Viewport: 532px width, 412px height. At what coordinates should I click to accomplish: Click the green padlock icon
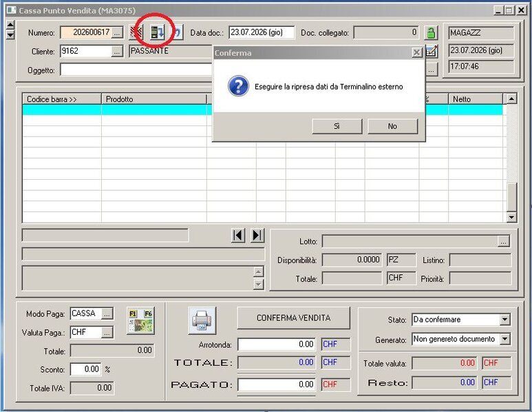coord(431,33)
